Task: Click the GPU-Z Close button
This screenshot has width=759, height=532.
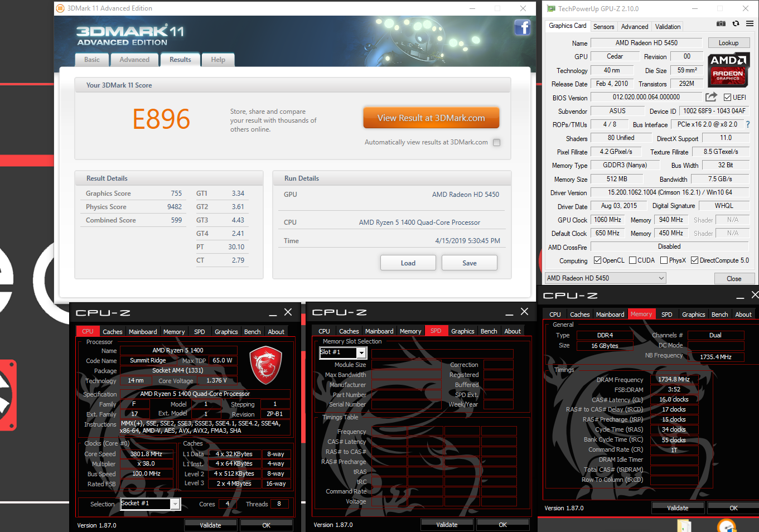Action: (734, 279)
